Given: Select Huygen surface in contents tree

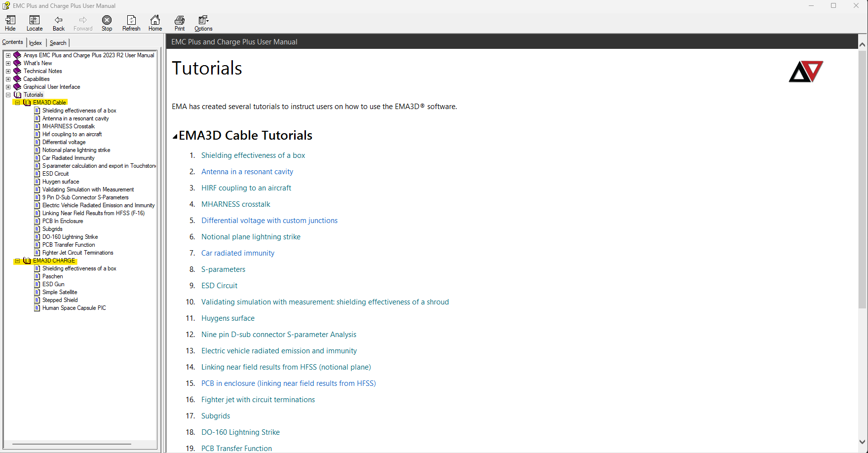Looking at the screenshot, I should tap(60, 182).
